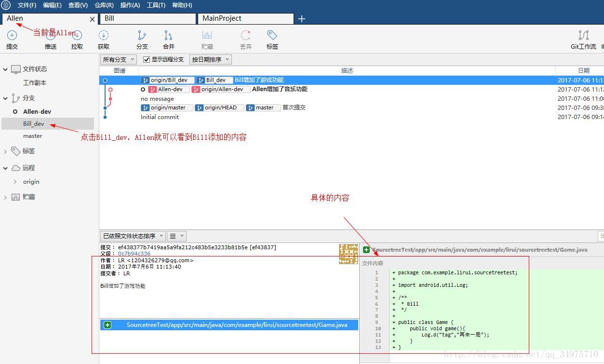Select Game.java in the changed files list
Viewport: 604px width, 364px height.
tap(229, 325)
